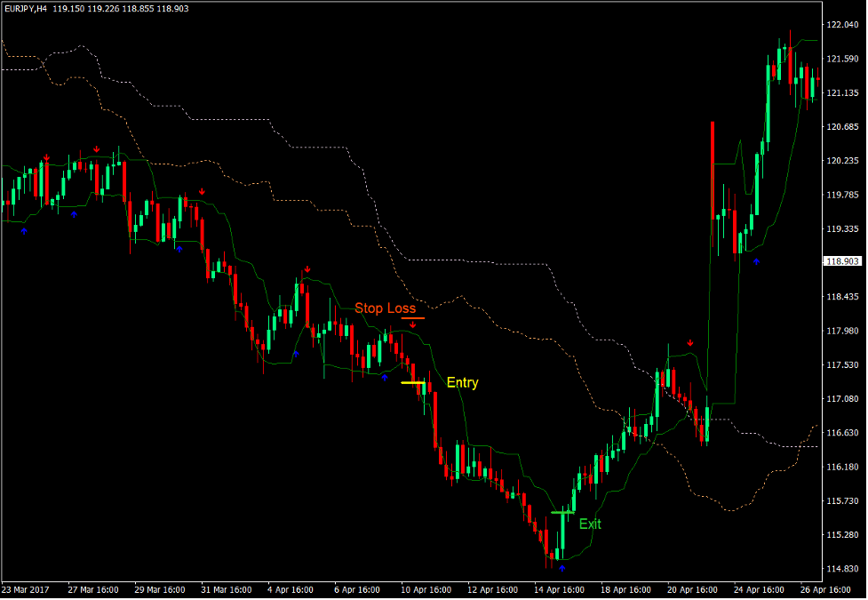Select the orange Stop Loss line marker
Viewport: 868px width, 600px height.
[x=412, y=317]
